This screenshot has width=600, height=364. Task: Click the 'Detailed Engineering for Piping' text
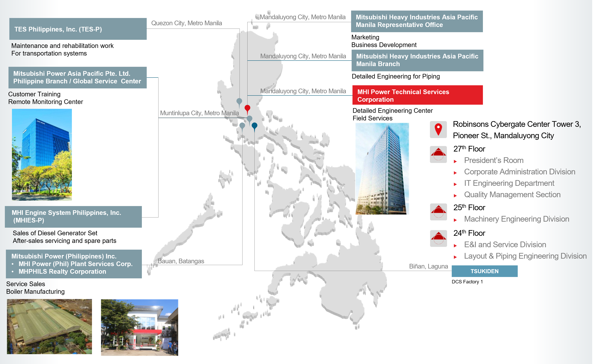click(396, 76)
